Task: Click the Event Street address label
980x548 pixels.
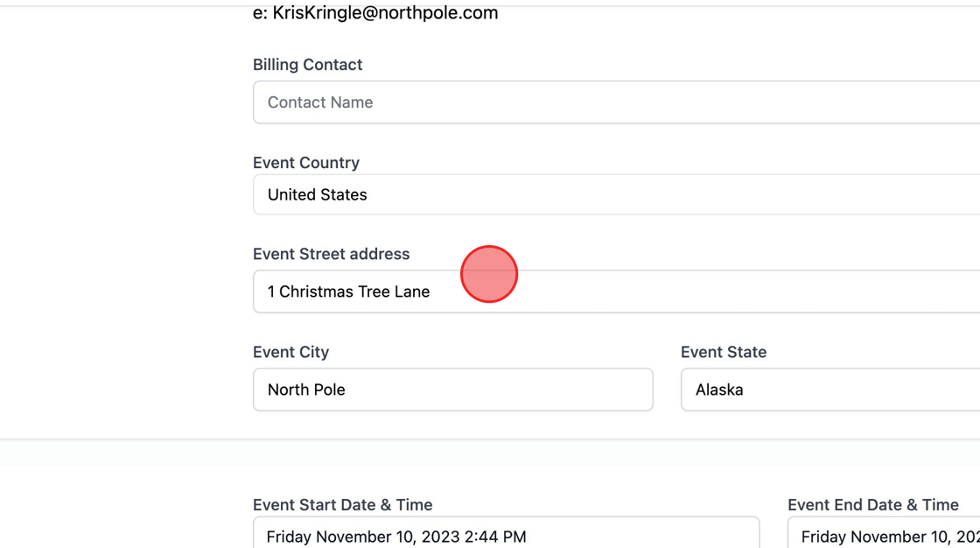Action: tap(332, 254)
